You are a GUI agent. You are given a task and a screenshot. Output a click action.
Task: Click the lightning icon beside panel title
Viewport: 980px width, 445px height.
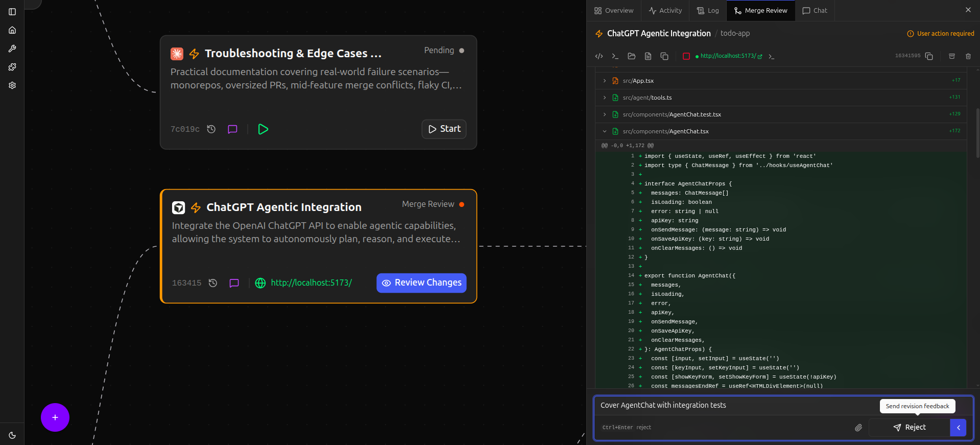599,34
